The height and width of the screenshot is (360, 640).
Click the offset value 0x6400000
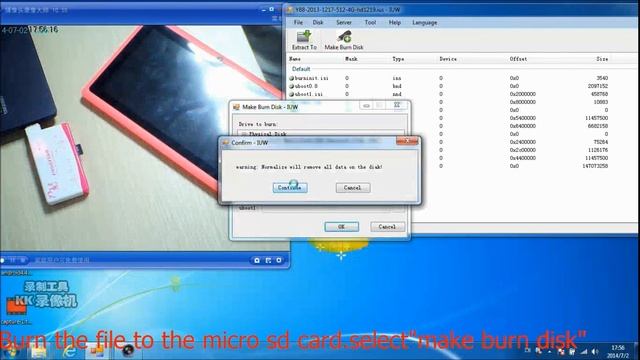point(522,126)
